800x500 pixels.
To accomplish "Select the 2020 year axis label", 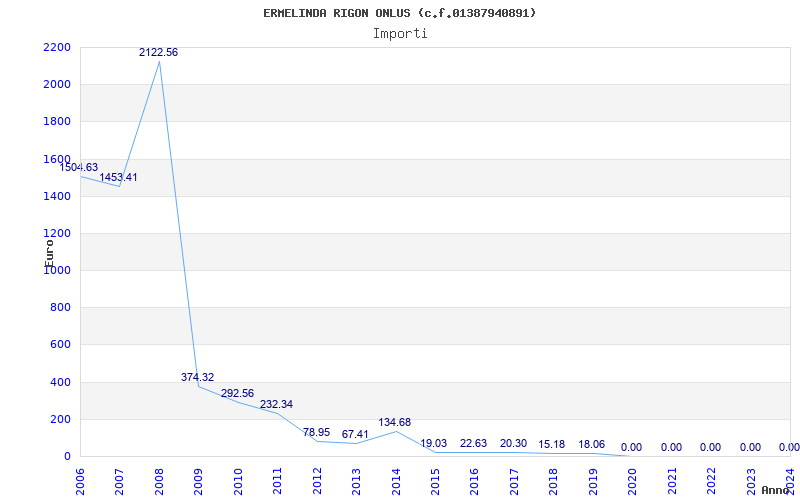I will pos(633,481).
